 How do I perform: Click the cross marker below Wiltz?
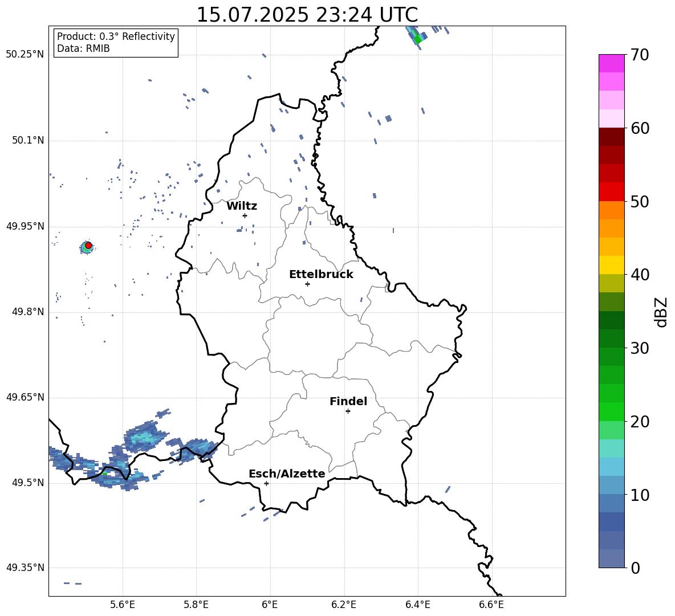245,215
